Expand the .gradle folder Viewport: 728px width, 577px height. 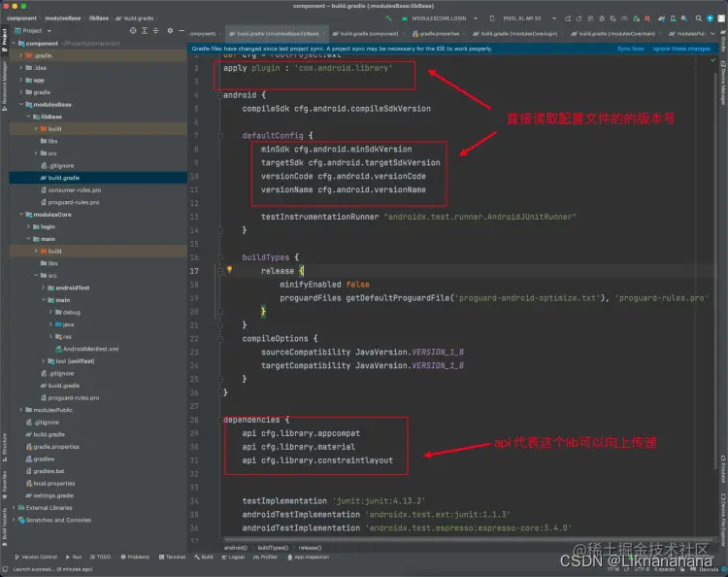click(21, 55)
